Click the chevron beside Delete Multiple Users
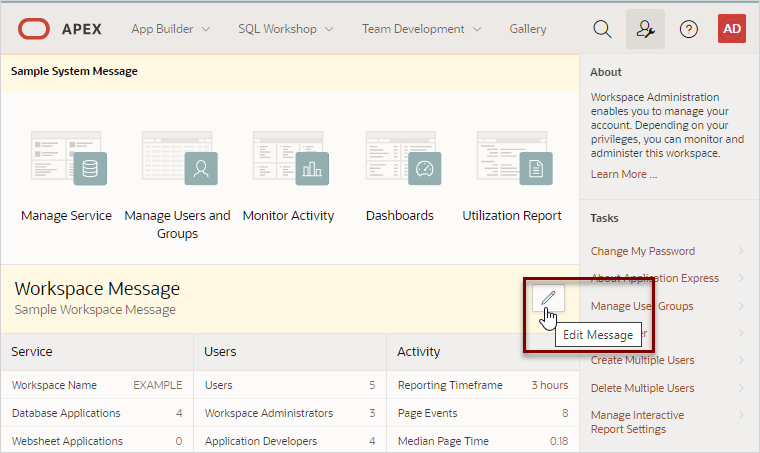Viewport: 760px width, 453px height. (741, 388)
